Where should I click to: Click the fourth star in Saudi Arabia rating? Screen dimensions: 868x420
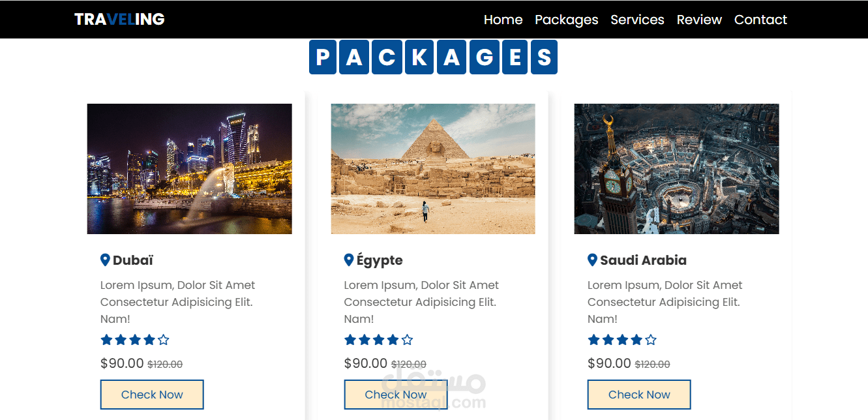click(636, 340)
